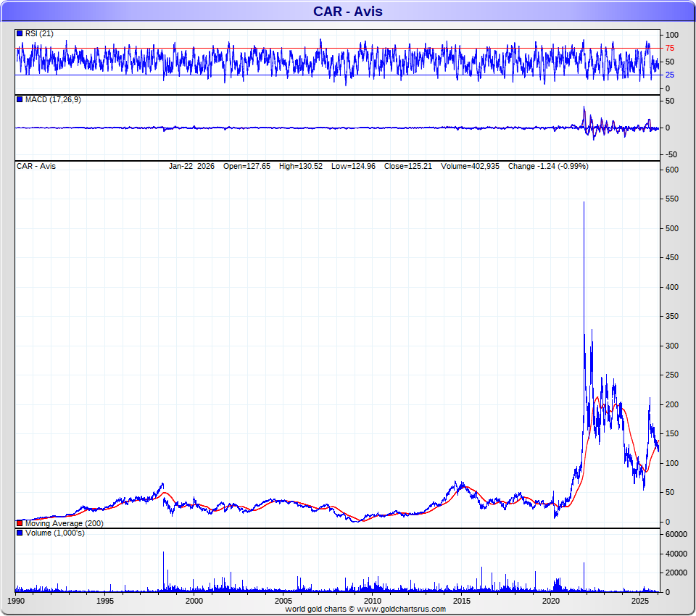Click the High=130.52 value
Viewport: 696px width, 616px height.
(300, 166)
